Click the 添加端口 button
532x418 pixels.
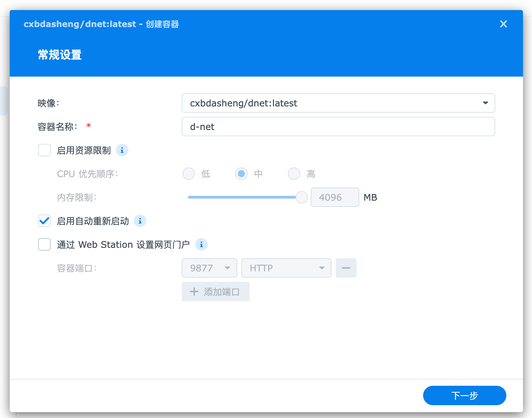tap(215, 291)
